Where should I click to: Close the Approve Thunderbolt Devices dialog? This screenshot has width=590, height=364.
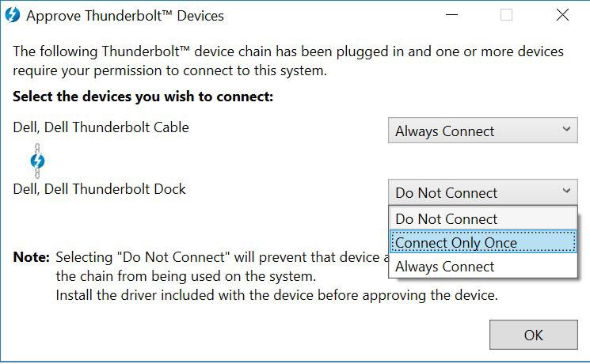click(x=562, y=15)
